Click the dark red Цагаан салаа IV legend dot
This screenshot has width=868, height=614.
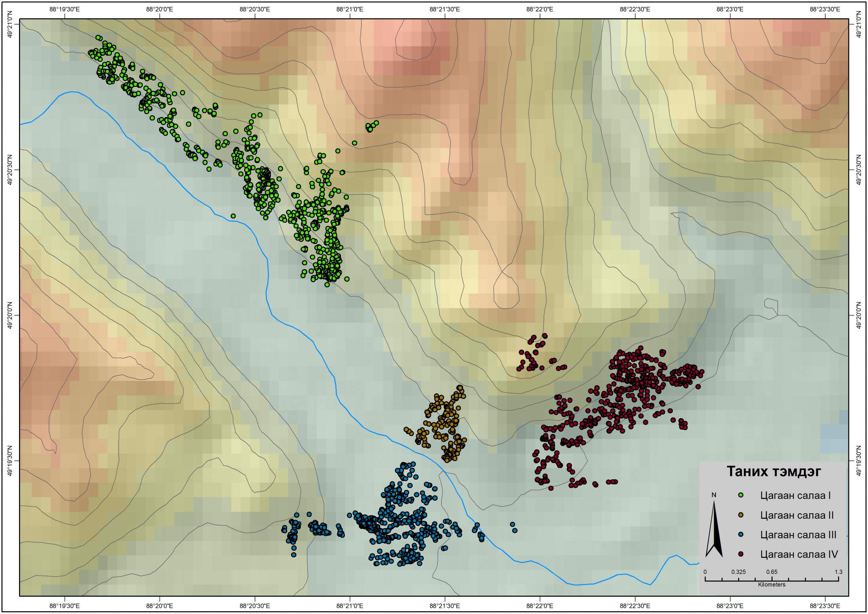tap(741, 554)
